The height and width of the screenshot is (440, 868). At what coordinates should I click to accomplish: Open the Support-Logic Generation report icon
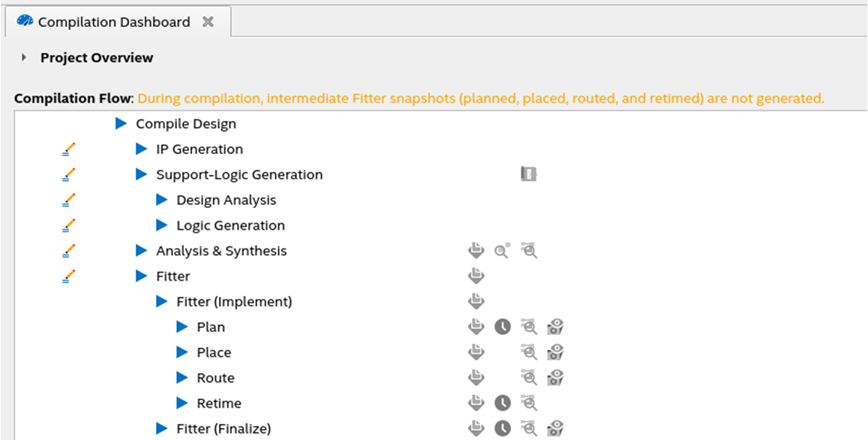(x=529, y=174)
